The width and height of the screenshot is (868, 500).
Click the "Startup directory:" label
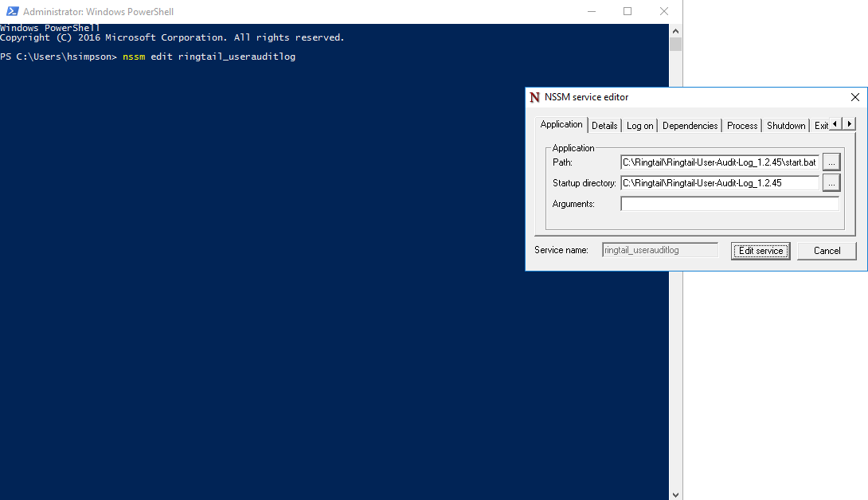click(x=584, y=183)
